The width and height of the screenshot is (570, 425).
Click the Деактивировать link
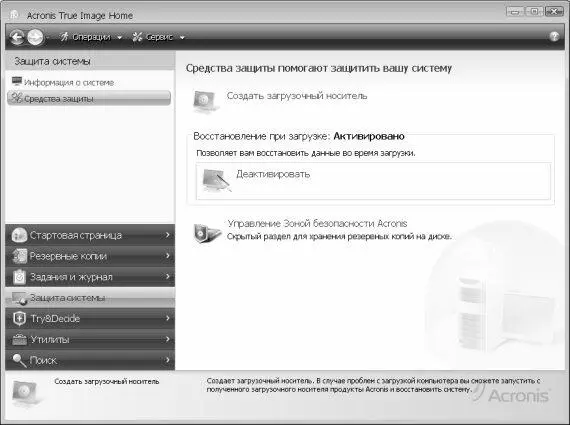pyautogui.click(x=273, y=174)
